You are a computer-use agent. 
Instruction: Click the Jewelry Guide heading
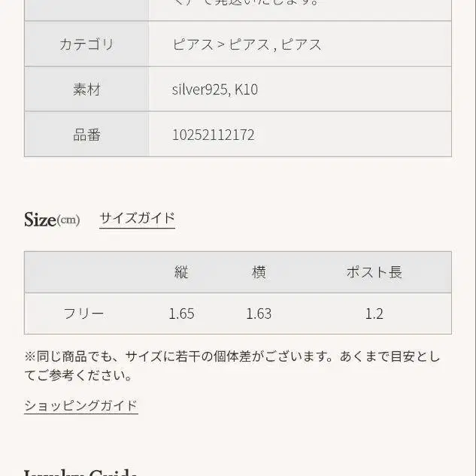coord(80,471)
